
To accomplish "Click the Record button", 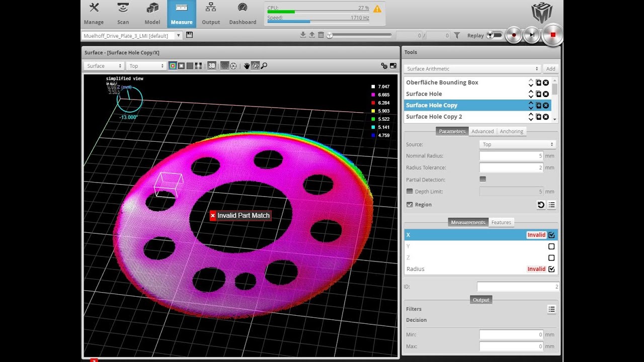I will click(x=514, y=35).
